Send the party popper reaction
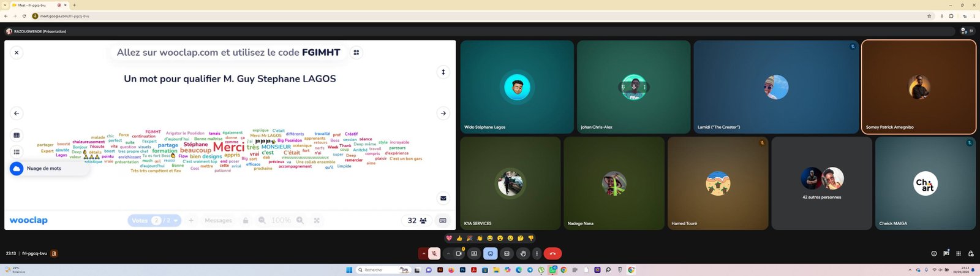Screen dimensions: 980x276 469,238
